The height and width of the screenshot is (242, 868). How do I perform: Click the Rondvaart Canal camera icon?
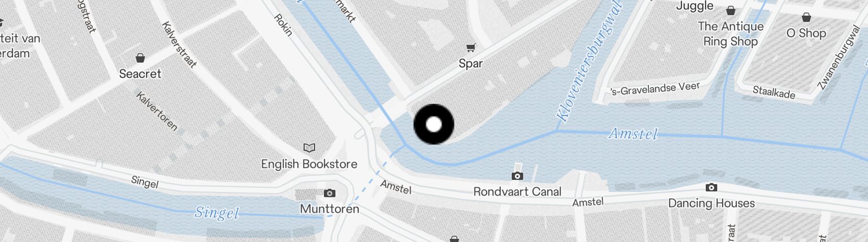click(x=517, y=176)
